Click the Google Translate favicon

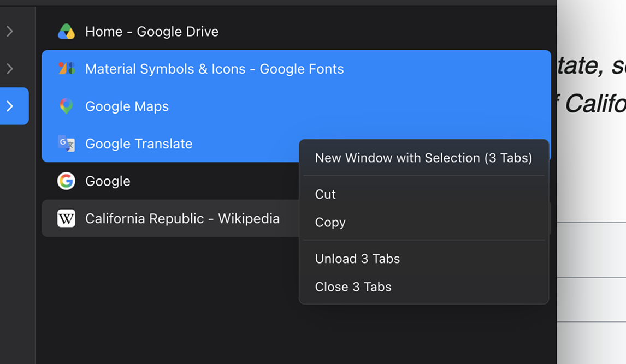[66, 144]
